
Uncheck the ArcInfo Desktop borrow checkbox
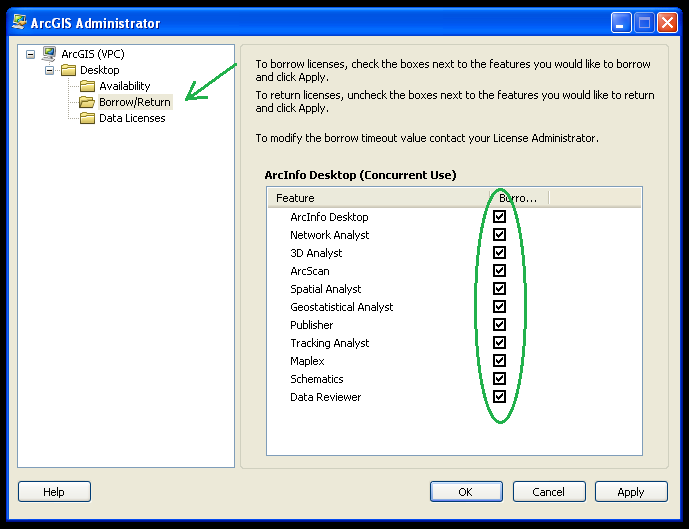499,217
